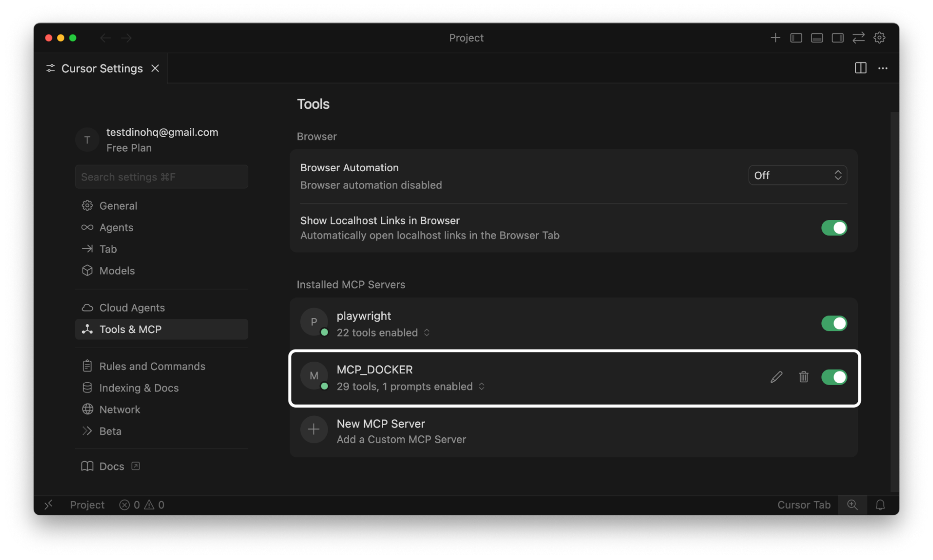Disable the playwright MCP server toggle

(835, 323)
